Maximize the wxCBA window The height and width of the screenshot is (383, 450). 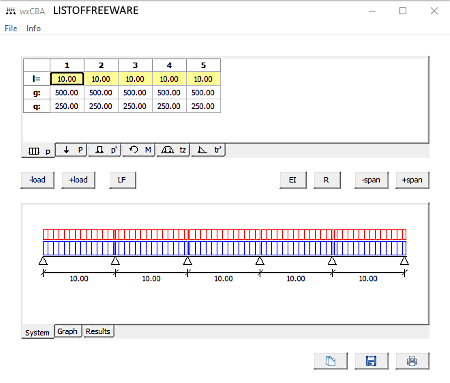tap(403, 11)
